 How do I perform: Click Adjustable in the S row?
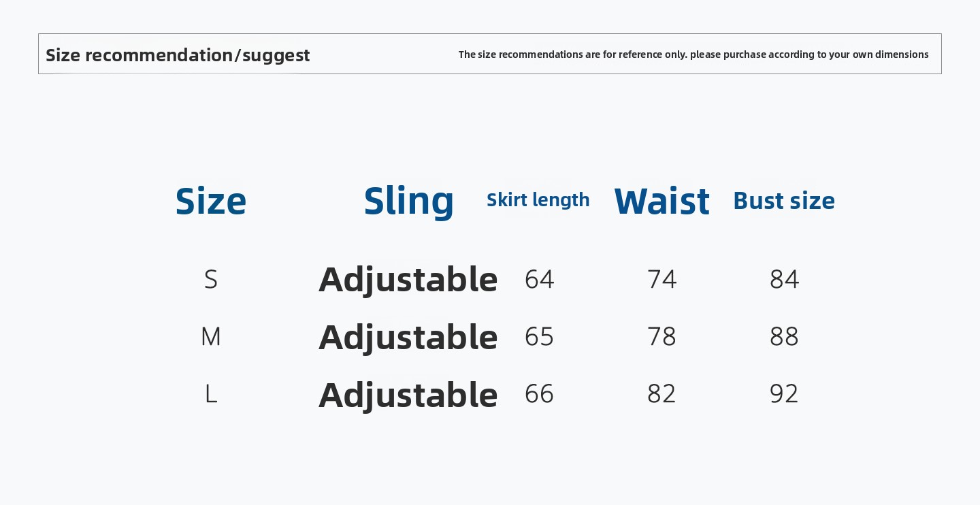[408, 280]
